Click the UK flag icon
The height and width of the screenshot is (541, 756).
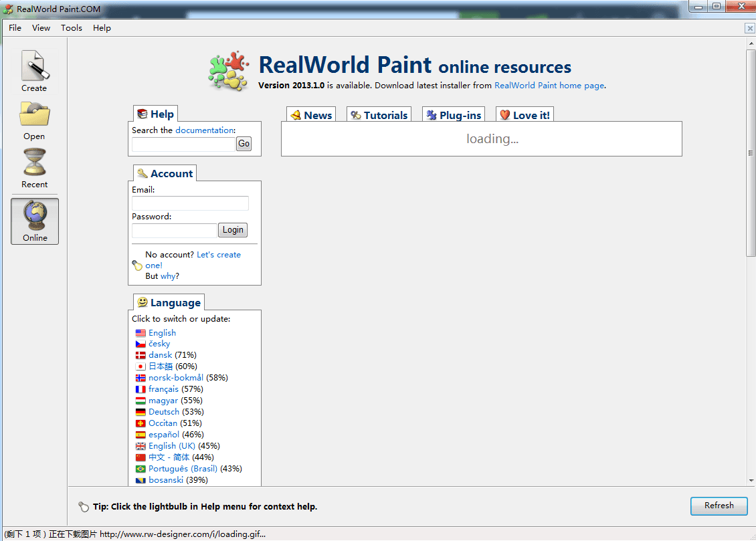pyautogui.click(x=140, y=446)
